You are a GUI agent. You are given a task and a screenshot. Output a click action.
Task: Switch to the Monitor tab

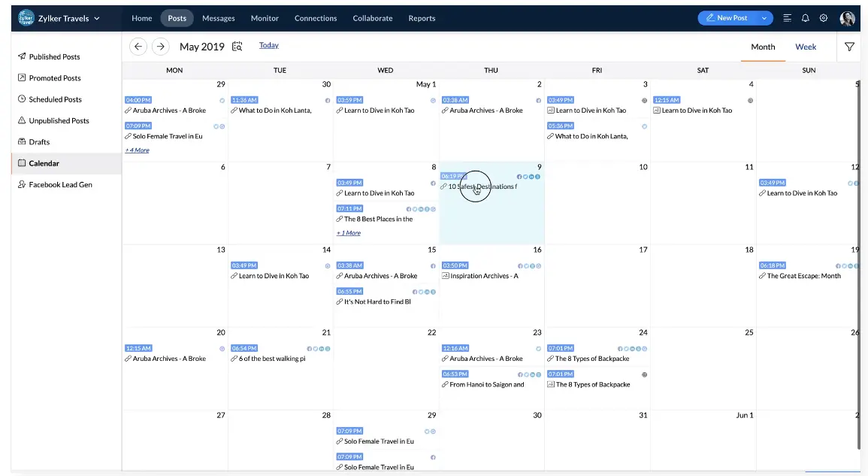265,18
